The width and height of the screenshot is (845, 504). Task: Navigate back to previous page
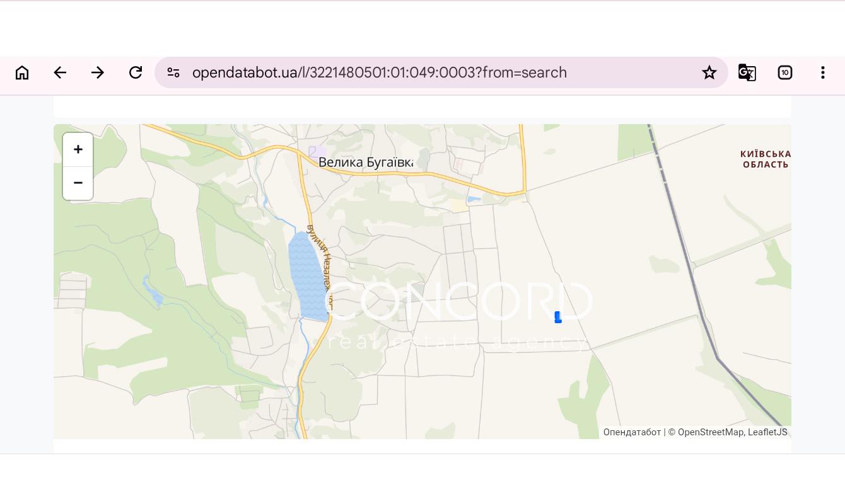60,72
